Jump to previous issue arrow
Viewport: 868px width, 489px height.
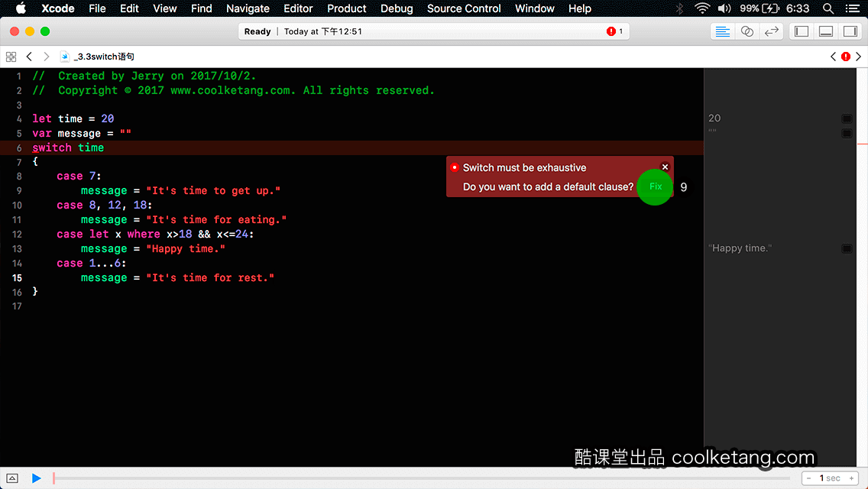click(x=833, y=57)
